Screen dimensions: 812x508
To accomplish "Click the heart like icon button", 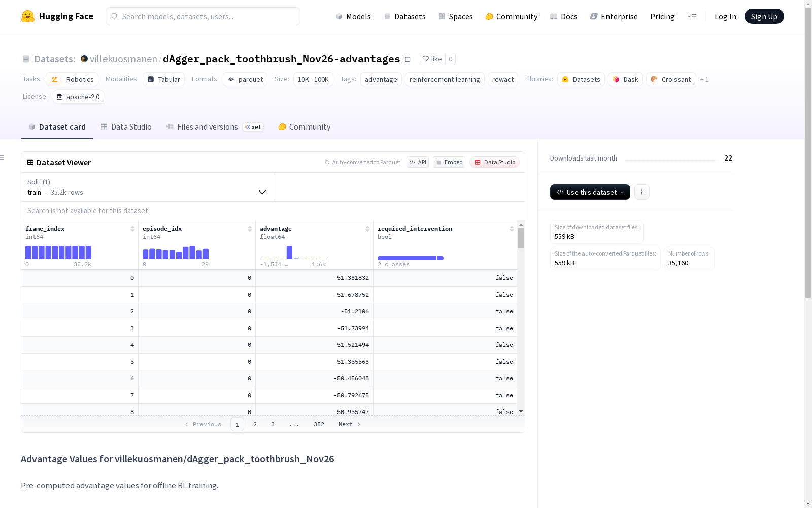I will click(x=426, y=59).
